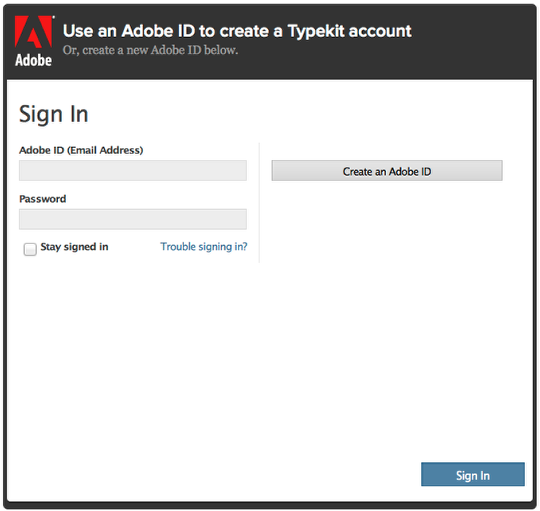Focus the Password input field

[x=133, y=219]
